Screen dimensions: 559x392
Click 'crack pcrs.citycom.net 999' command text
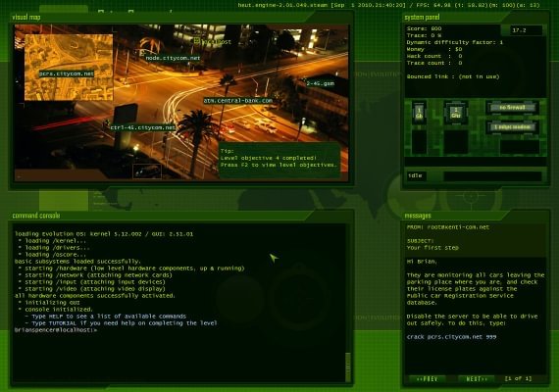coord(451,337)
